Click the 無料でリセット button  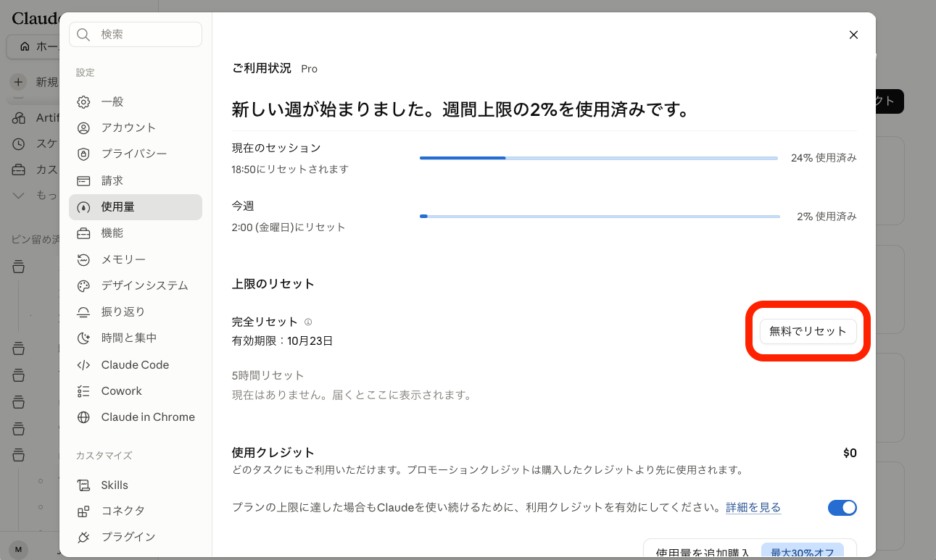tap(808, 331)
